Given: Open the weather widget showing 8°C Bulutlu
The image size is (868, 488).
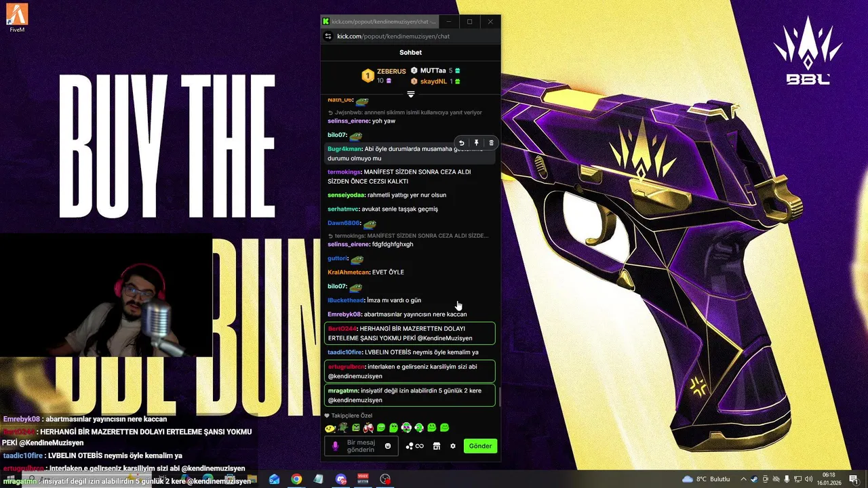Looking at the screenshot, I should 706,479.
